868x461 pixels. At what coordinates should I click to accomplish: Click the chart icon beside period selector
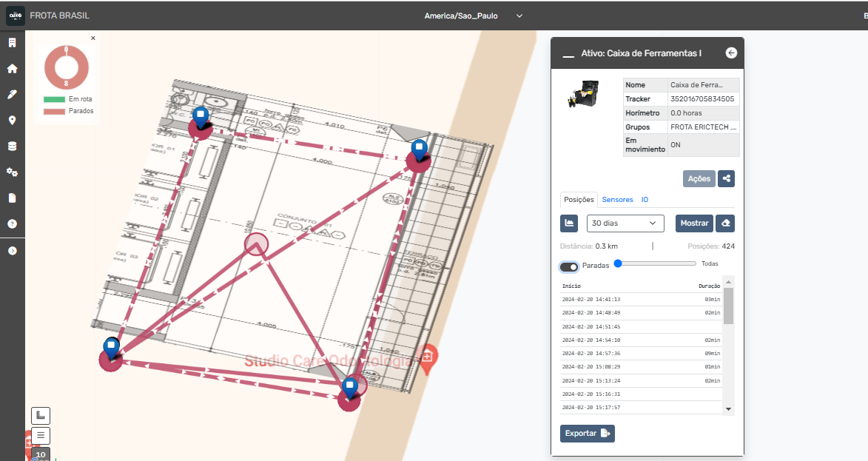pyautogui.click(x=569, y=223)
